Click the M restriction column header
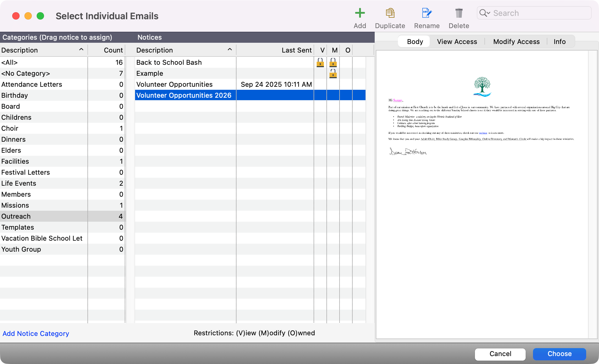This screenshot has width=599, height=364. coord(333,50)
